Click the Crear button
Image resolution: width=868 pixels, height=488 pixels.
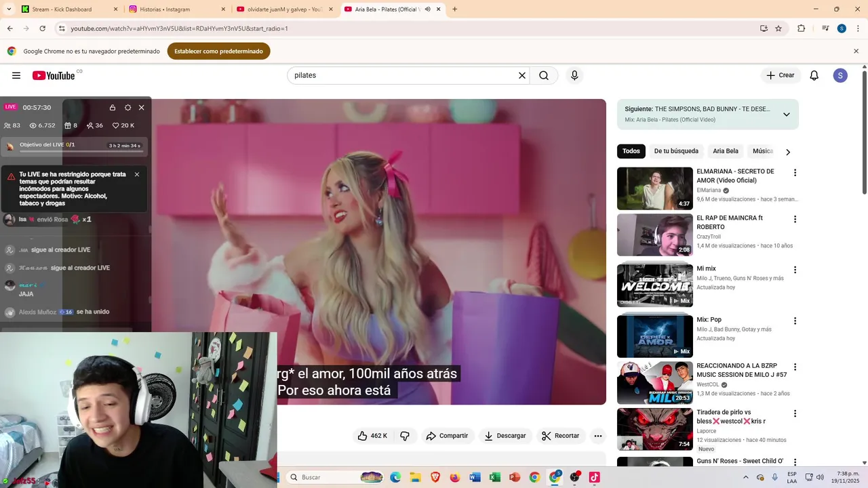click(781, 75)
